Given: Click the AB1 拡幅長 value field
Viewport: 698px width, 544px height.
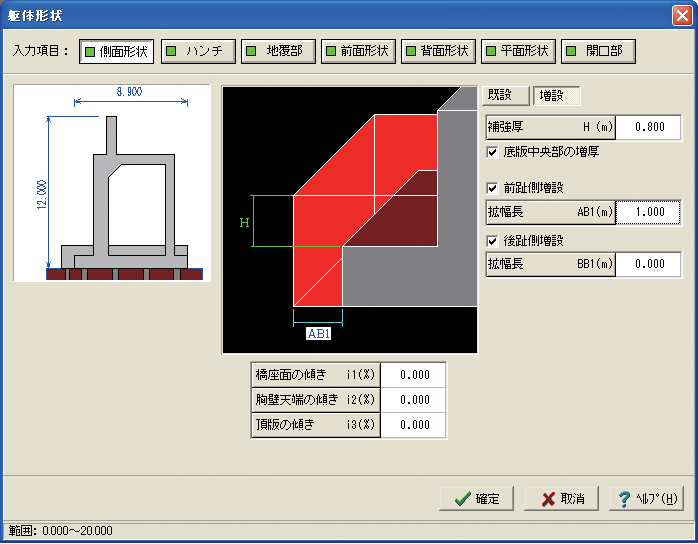Looking at the screenshot, I should (x=649, y=212).
